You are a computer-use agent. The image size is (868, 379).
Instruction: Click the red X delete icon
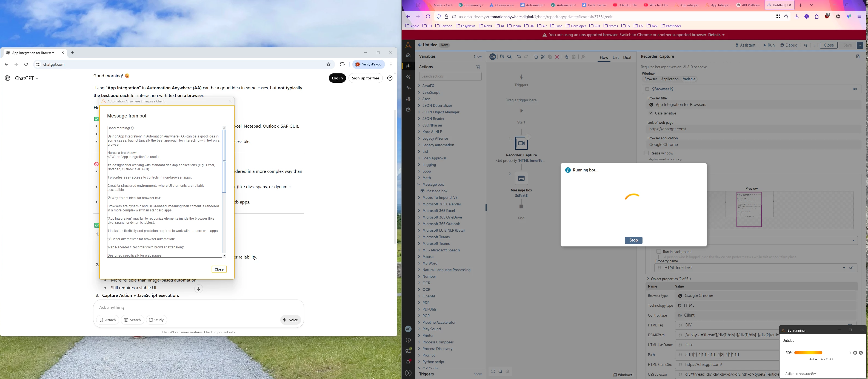(557, 57)
